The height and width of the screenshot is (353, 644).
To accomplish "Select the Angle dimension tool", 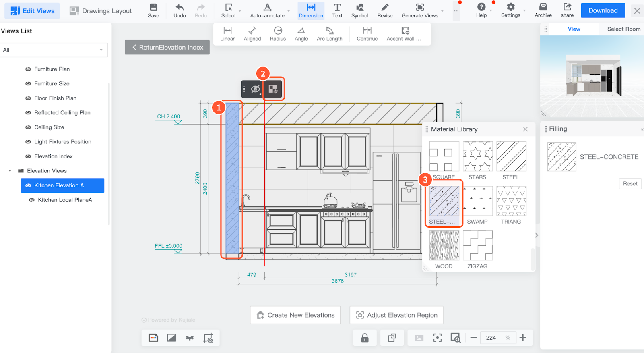I will point(301,34).
